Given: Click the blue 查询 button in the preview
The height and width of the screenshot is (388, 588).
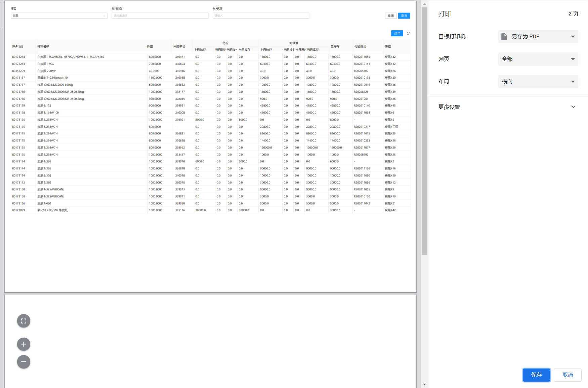Looking at the screenshot, I should pyautogui.click(x=404, y=16).
